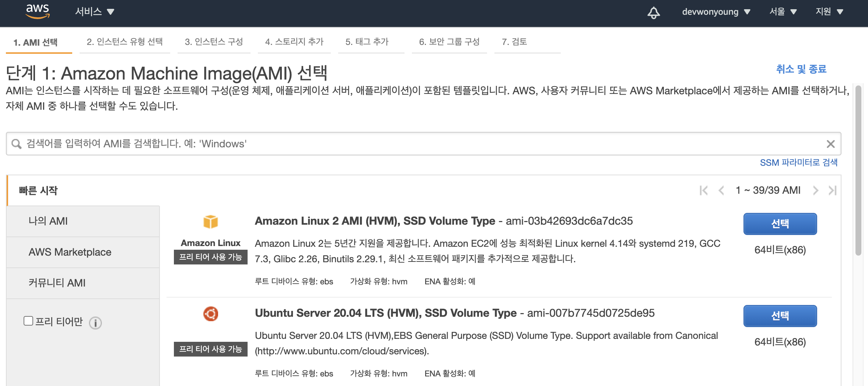The image size is (868, 386).
Task: Open the notifications bell icon
Action: pos(654,12)
